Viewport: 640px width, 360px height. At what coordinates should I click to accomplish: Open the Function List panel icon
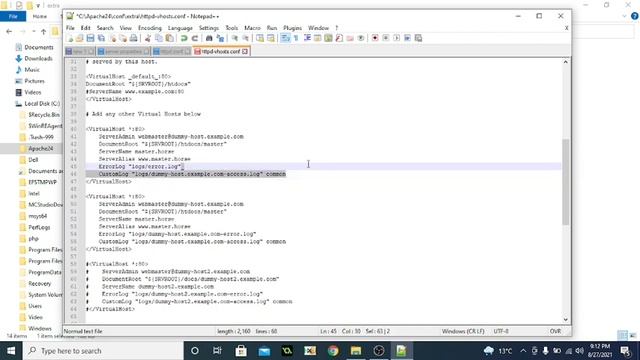[339, 38]
